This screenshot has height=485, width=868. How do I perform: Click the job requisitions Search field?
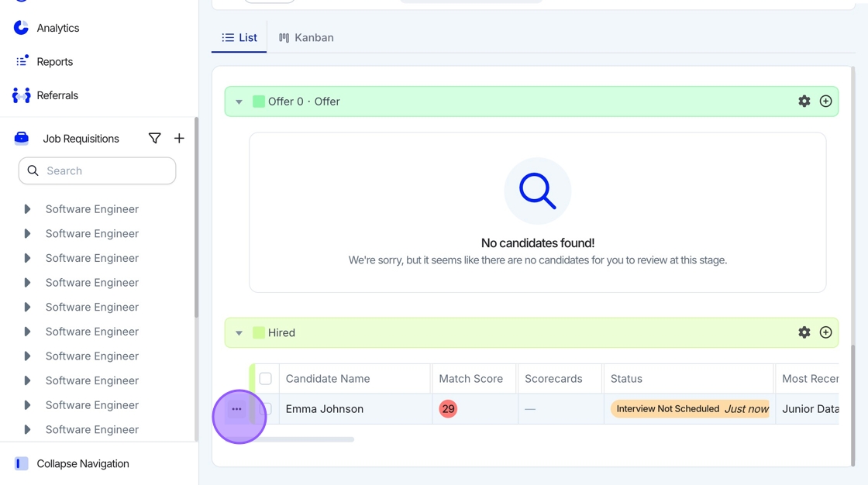(98, 170)
